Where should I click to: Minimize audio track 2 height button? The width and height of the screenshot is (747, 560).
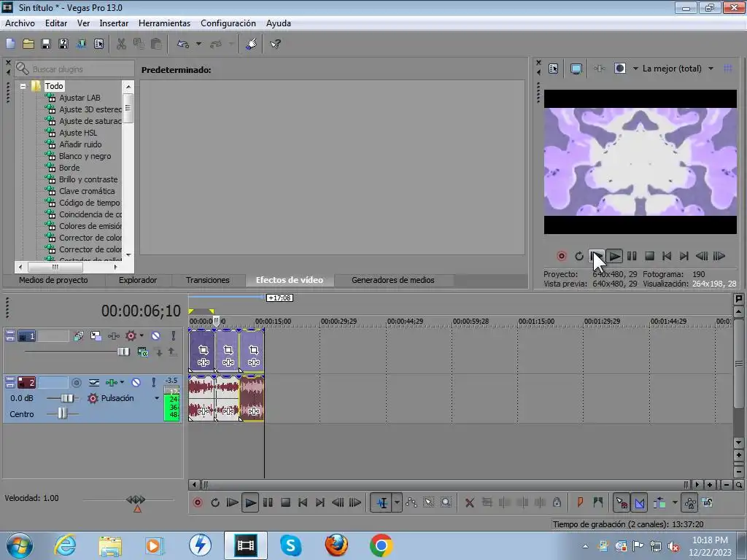coord(10,379)
